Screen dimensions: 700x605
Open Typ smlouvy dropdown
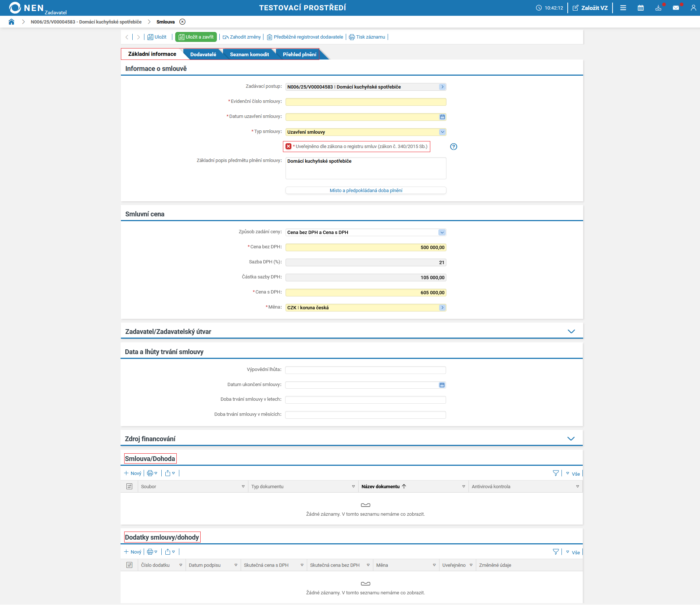[442, 132]
